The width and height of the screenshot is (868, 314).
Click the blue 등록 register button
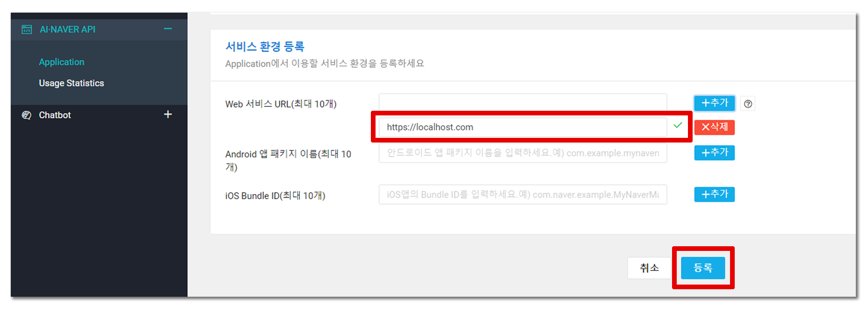[x=703, y=268]
